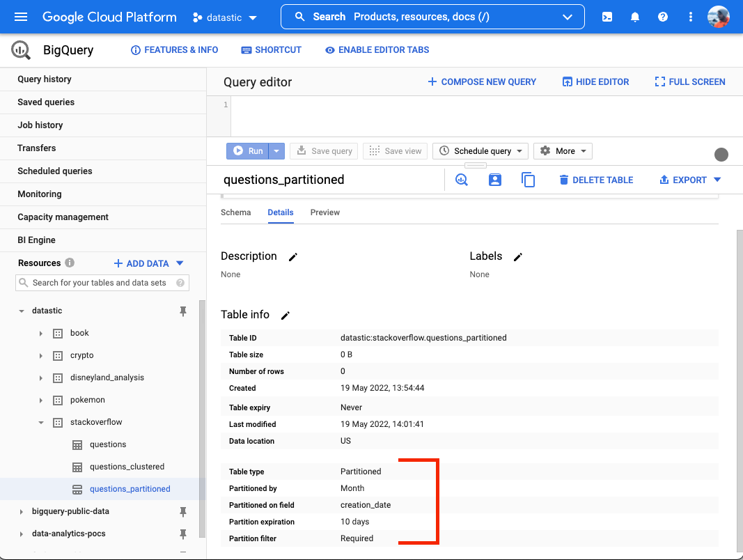
Task: Click DELETE TABLE button
Action: tap(596, 180)
